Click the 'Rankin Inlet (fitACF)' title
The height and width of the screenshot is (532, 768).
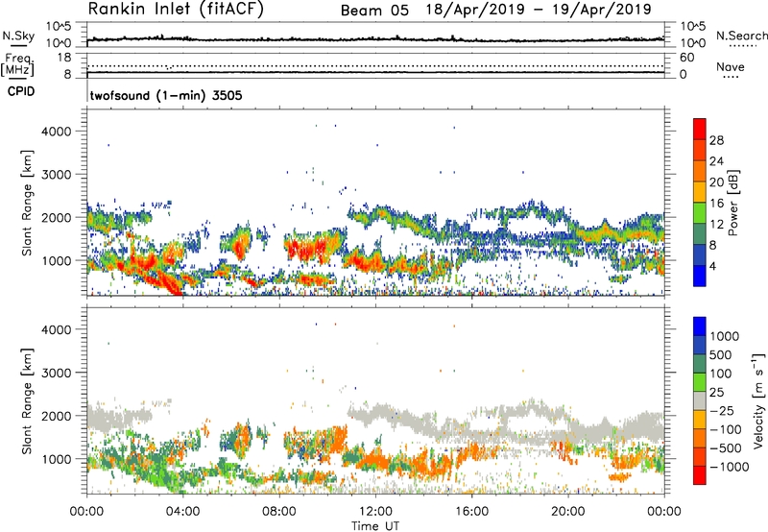click(176, 10)
